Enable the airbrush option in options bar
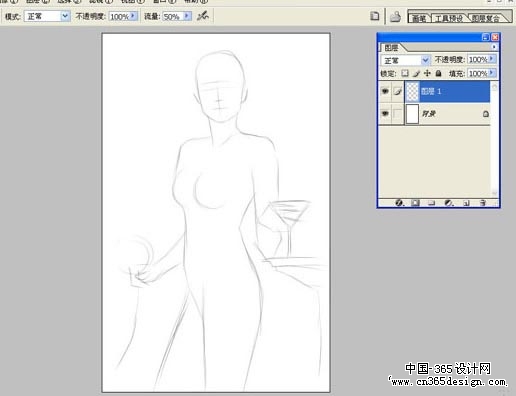This screenshot has width=516, height=396. 203,16
